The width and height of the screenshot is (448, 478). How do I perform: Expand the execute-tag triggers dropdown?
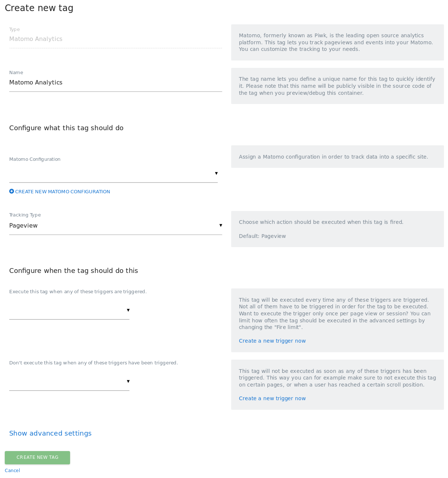(128, 310)
